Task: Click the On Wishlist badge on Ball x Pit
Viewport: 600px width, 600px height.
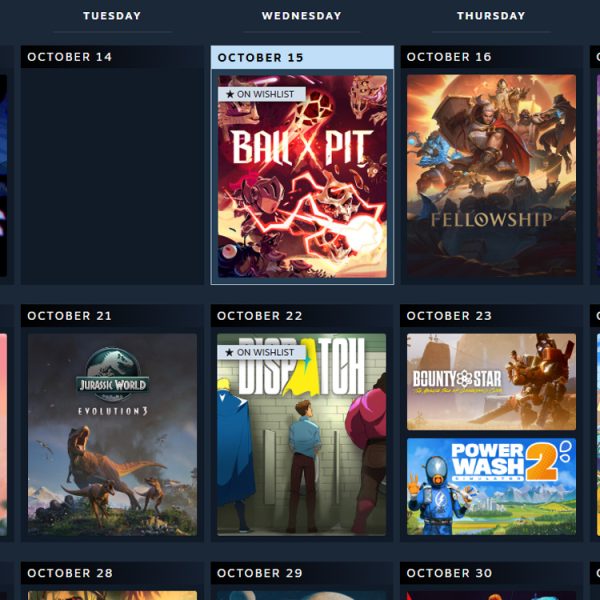Action: pos(262,94)
